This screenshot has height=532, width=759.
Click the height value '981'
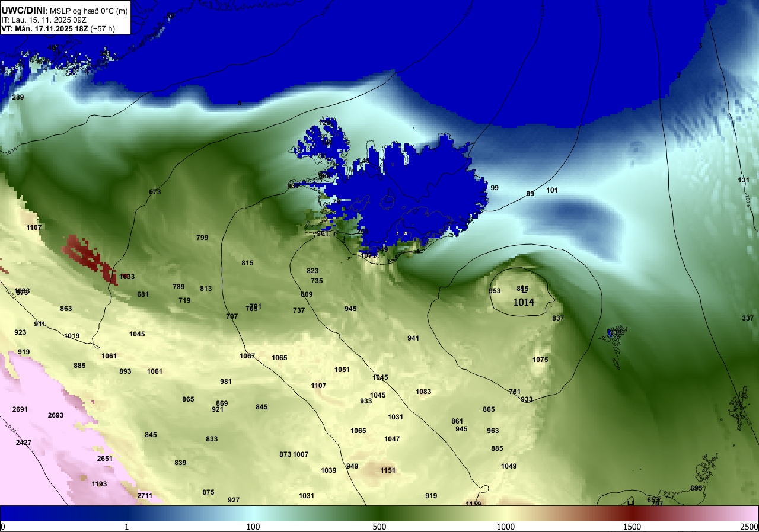pyautogui.click(x=226, y=382)
